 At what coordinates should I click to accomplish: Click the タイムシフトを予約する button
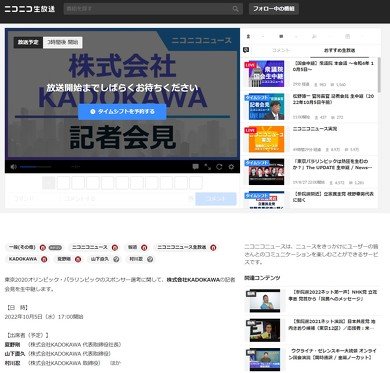click(122, 112)
